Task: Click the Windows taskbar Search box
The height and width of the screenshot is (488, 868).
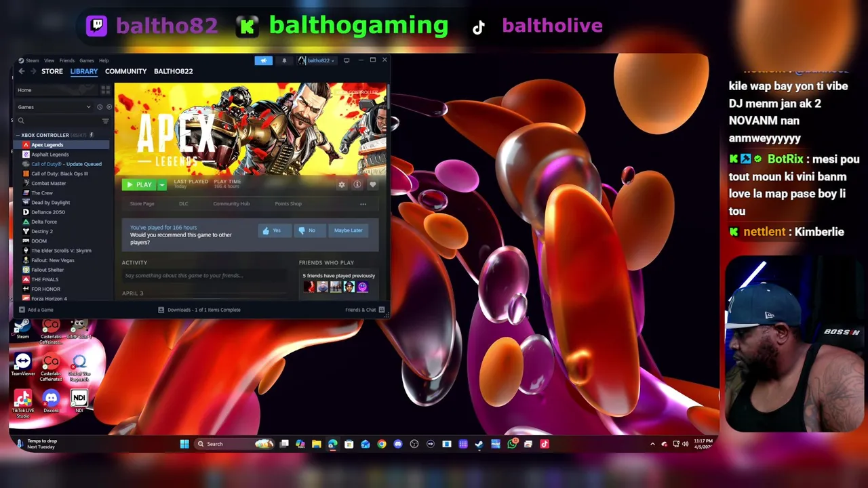Action: tap(233, 444)
